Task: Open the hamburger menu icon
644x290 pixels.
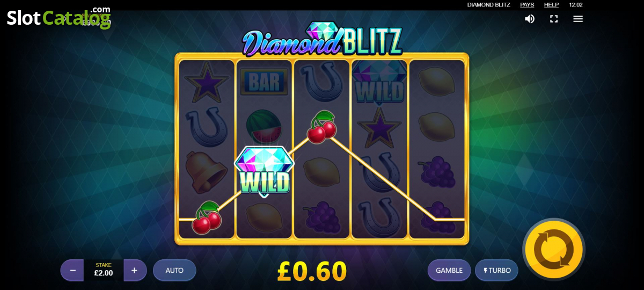Action: point(578,19)
